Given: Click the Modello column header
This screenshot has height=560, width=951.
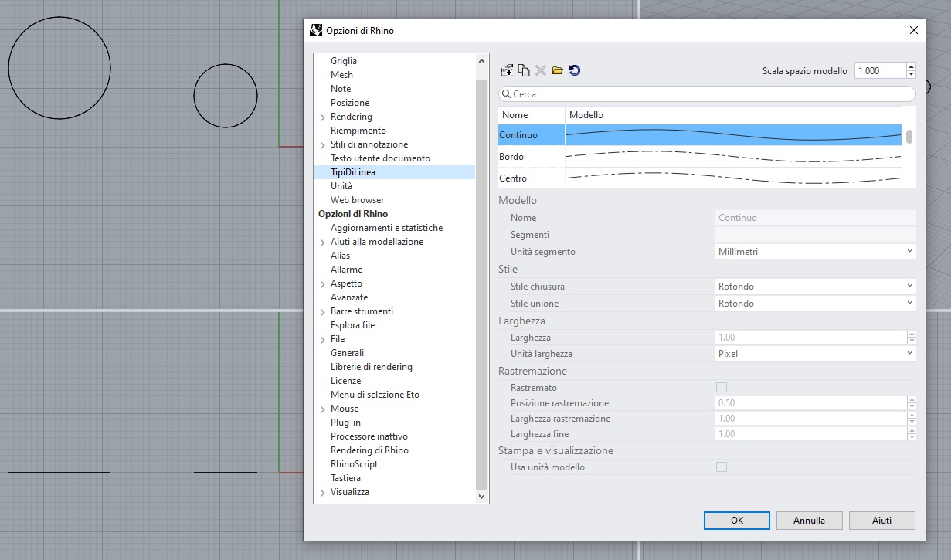Looking at the screenshot, I should (733, 115).
